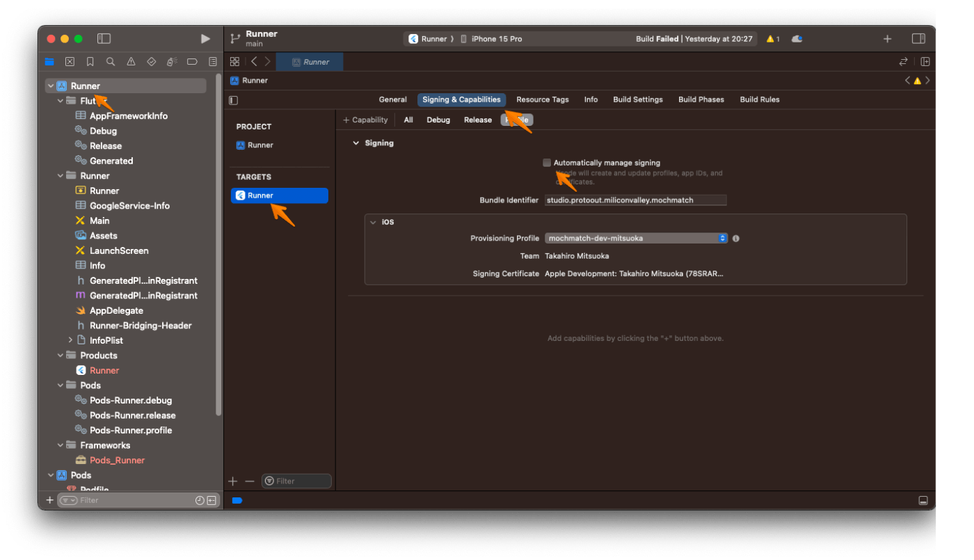Click the info icon beside Provisioning Profile
The height and width of the screenshot is (560, 974).
(736, 239)
